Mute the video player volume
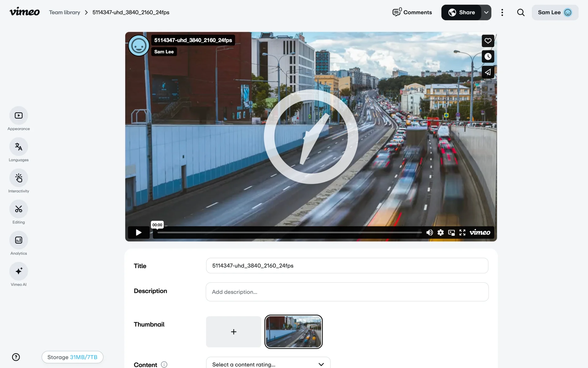The width and height of the screenshot is (588, 368). click(x=429, y=232)
